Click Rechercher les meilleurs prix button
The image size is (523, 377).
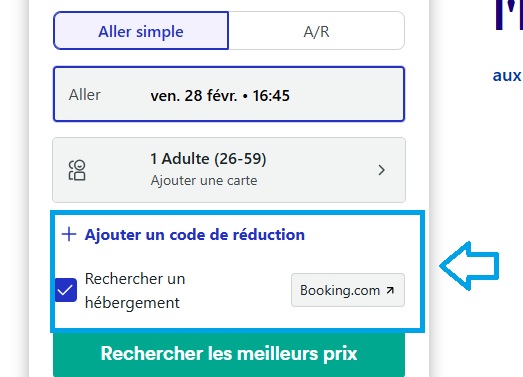click(229, 354)
